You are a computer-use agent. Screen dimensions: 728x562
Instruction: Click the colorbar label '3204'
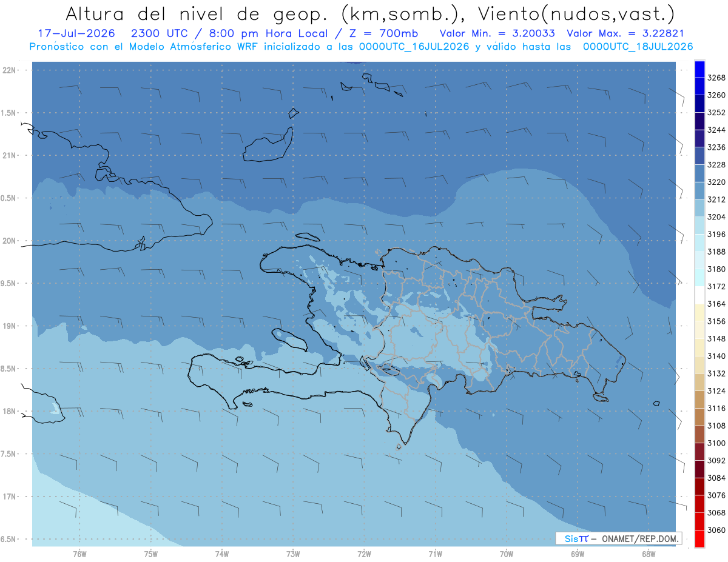(716, 217)
